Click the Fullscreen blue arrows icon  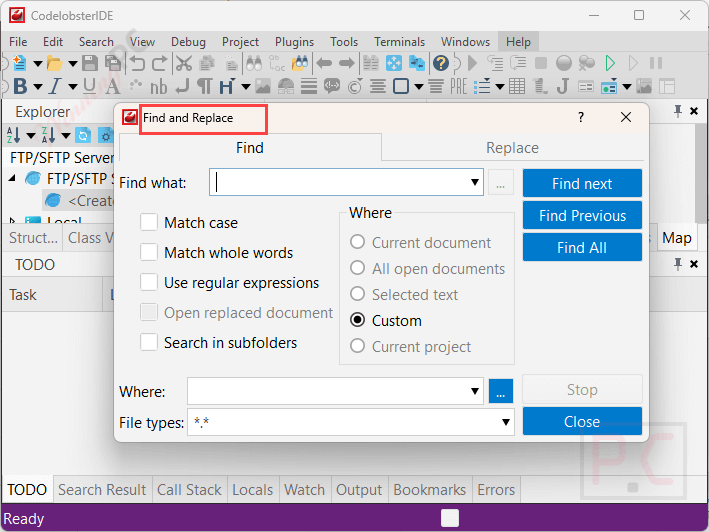[394, 63]
